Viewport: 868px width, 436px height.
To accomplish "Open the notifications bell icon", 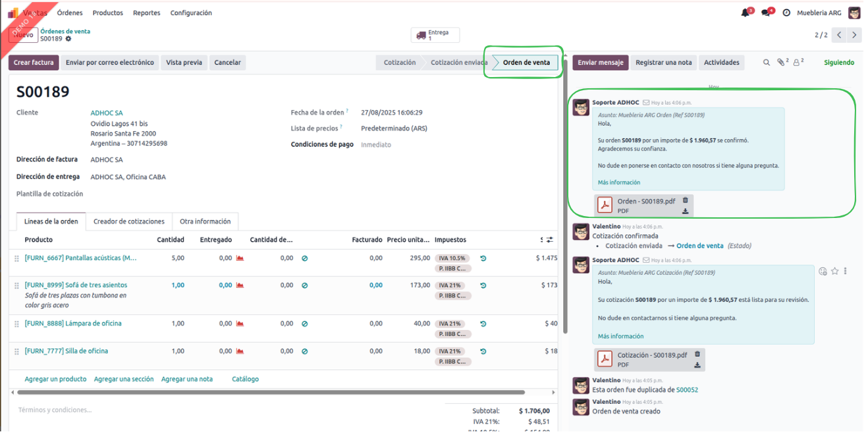I will 746,13.
